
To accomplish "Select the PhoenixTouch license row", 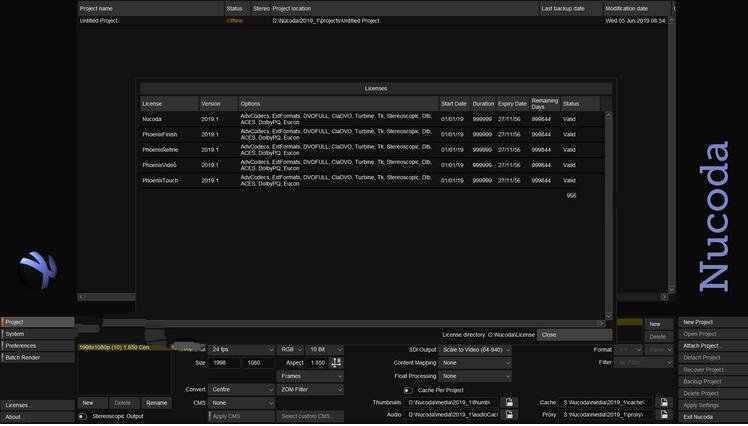I will click(x=372, y=180).
